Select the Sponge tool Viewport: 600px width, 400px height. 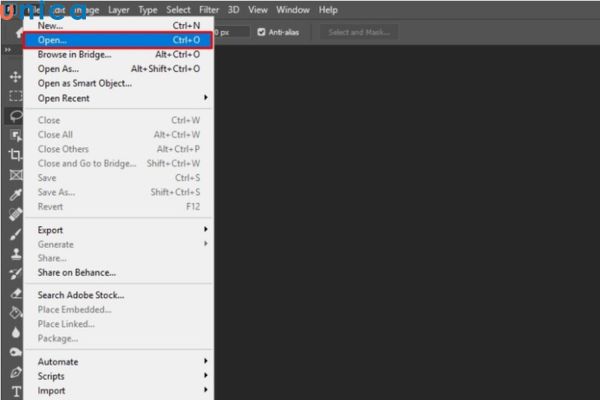click(x=15, y=352)
